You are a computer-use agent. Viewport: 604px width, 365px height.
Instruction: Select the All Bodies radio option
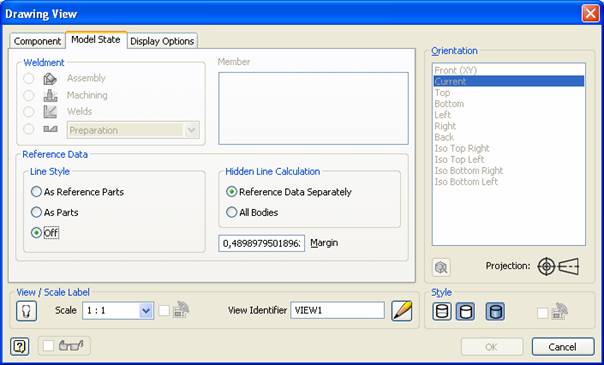[232, 212]
